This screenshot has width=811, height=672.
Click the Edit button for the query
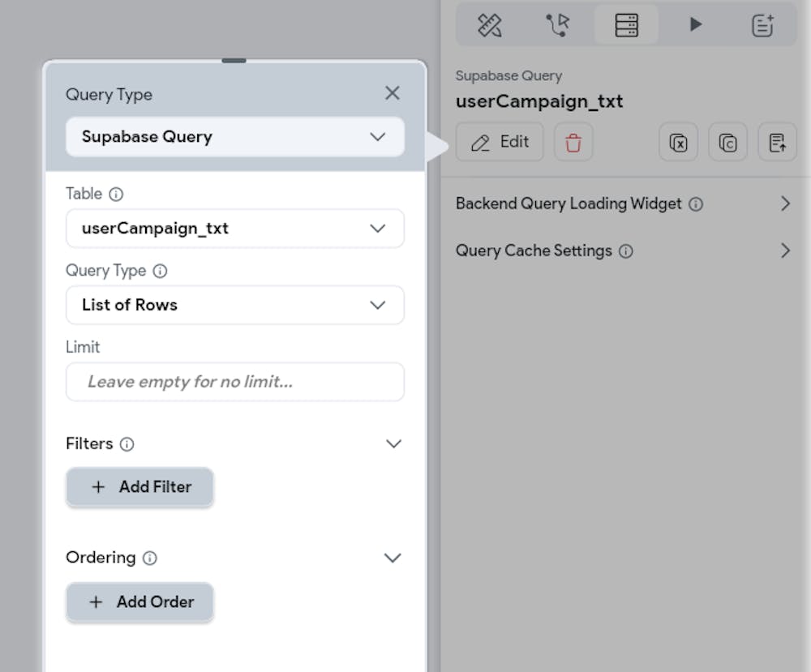click(x=500, y=142)
